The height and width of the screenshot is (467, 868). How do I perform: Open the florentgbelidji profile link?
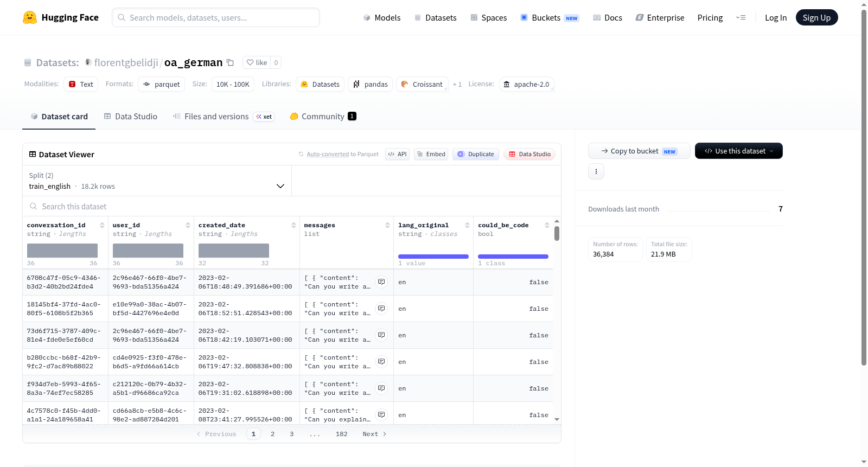point(126,62)
